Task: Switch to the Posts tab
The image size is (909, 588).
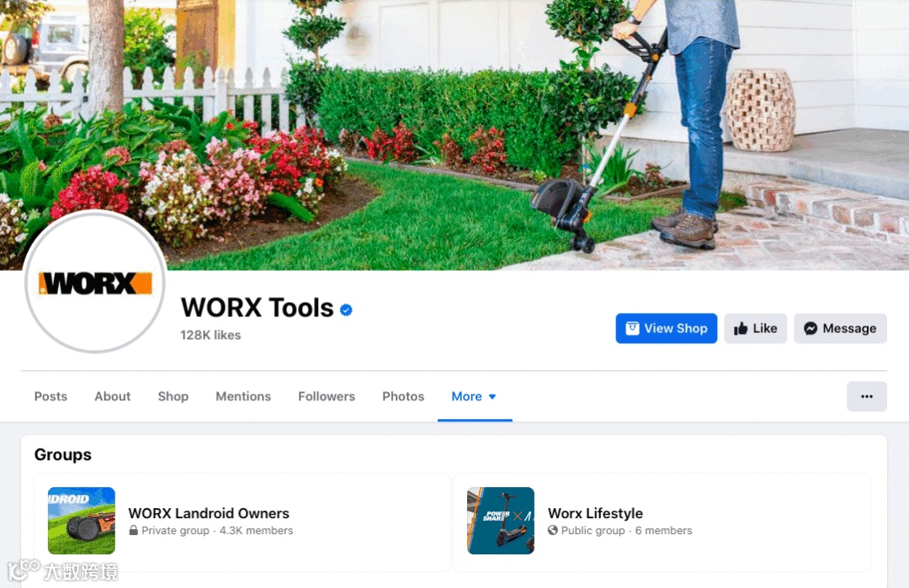Action: click(50, 396)
